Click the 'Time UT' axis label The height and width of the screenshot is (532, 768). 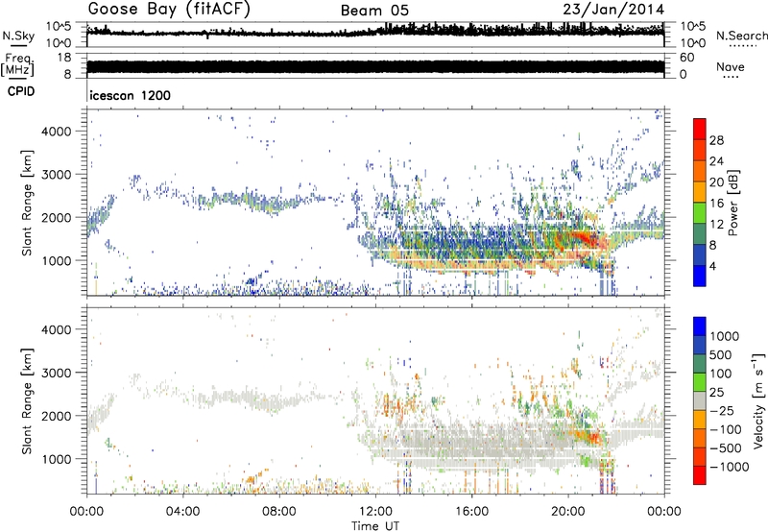pyautogui.click(x=375, y=526)
